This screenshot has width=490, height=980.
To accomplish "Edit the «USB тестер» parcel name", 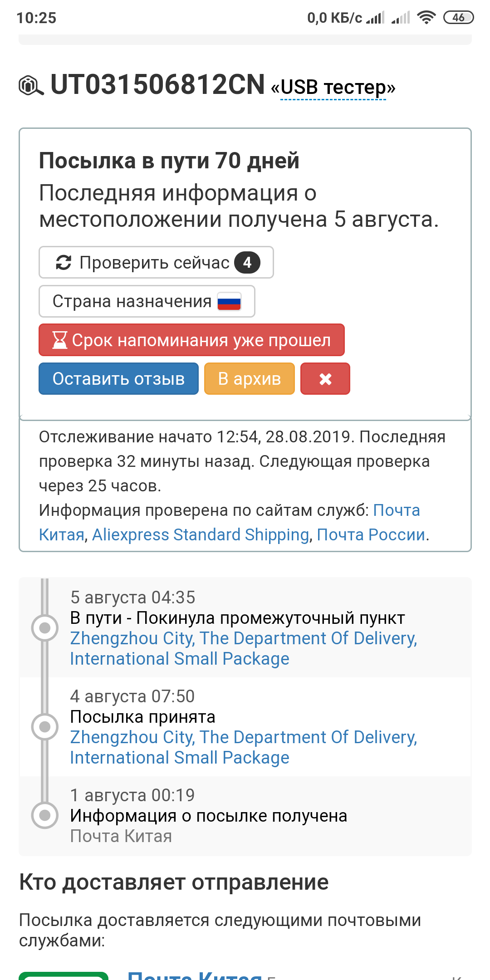I will (333, 87).
